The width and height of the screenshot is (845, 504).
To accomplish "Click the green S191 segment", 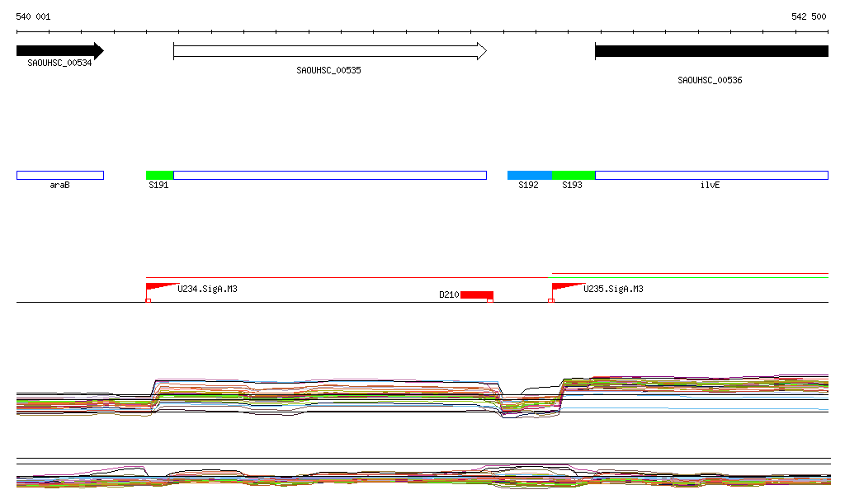I will pyautogui.click(x=159, y=175).
